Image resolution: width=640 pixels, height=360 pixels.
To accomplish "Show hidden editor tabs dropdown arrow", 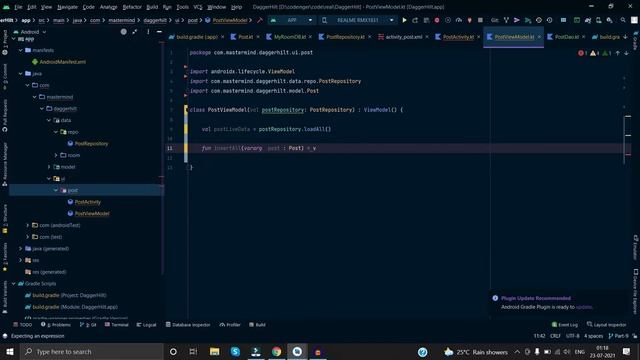I will [x=625, y=37].
